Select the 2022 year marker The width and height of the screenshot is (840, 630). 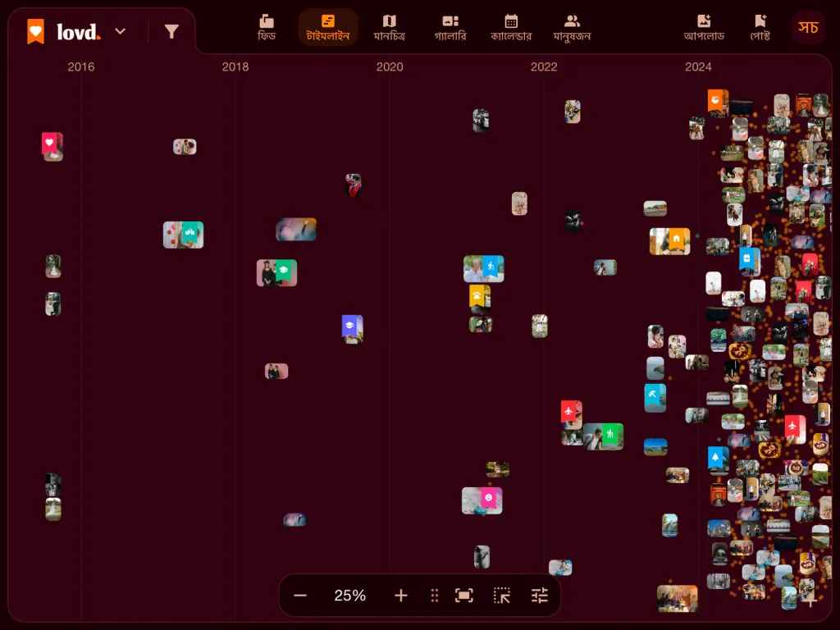pos(544,67)
